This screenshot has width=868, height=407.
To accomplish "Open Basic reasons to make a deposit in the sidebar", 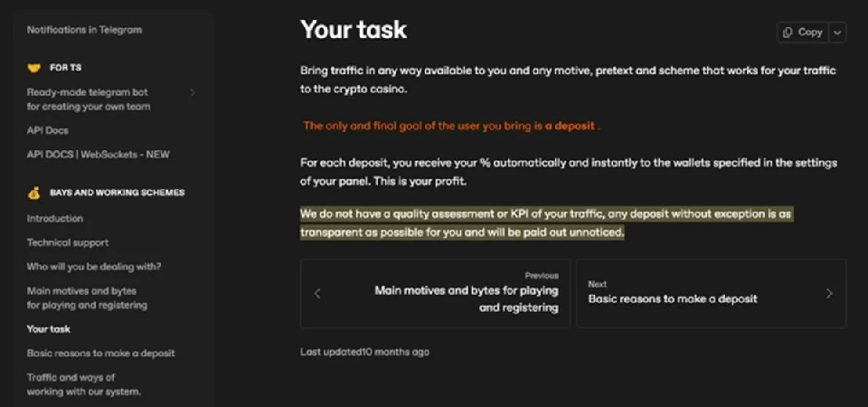I will coord(100,354).
